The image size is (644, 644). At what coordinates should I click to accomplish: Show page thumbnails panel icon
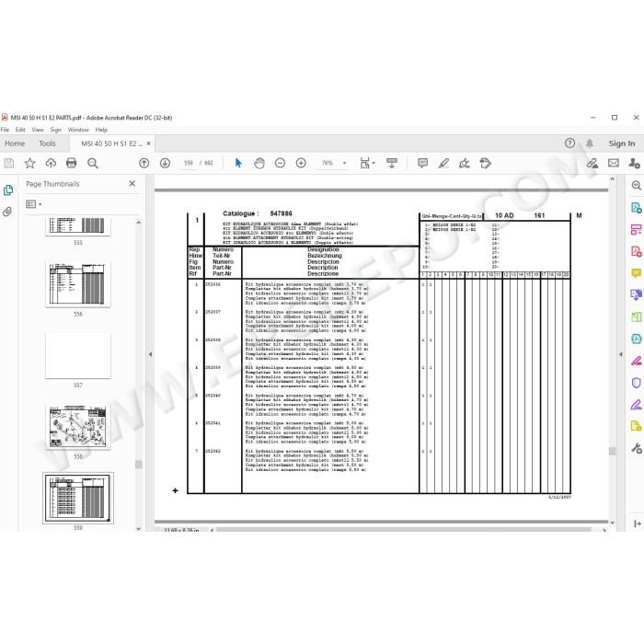point(8,190)
